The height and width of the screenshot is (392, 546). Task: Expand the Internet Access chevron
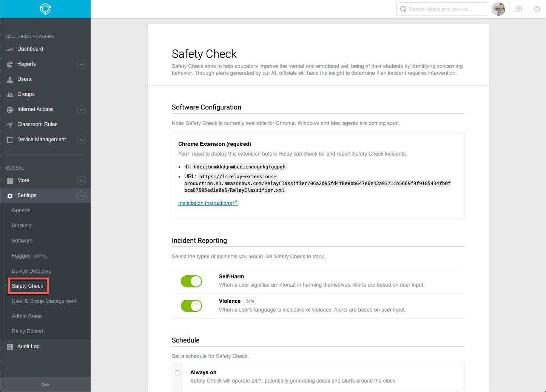[81, 110]
